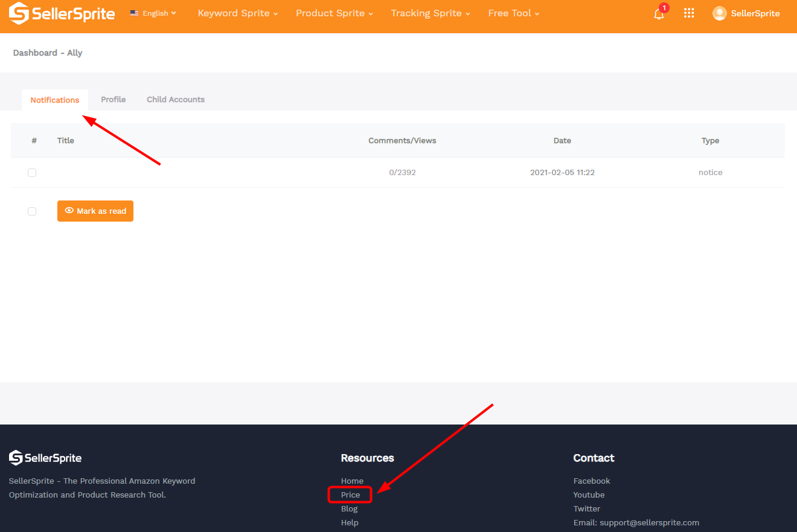The height and width of the screenshot is (532, 797).
Task: Tick the checkbox for the notice row
Action: (x=32, y=173)
